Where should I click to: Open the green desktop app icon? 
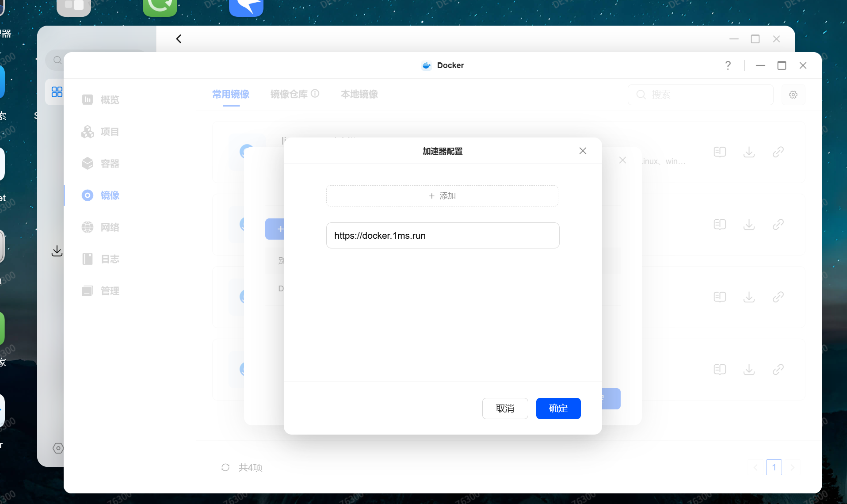(160, 8)
